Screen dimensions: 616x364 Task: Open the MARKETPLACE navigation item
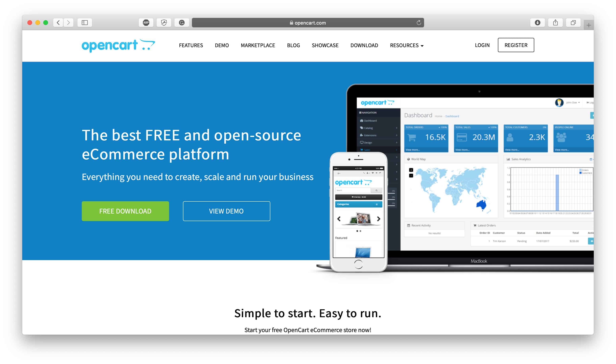(258, 45)
